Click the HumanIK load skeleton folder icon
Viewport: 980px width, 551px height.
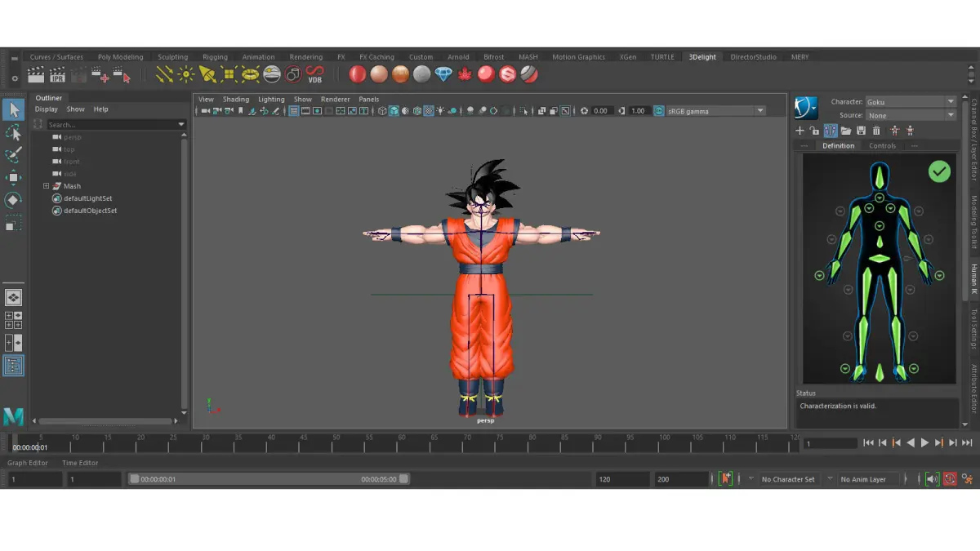coord(846,131)
